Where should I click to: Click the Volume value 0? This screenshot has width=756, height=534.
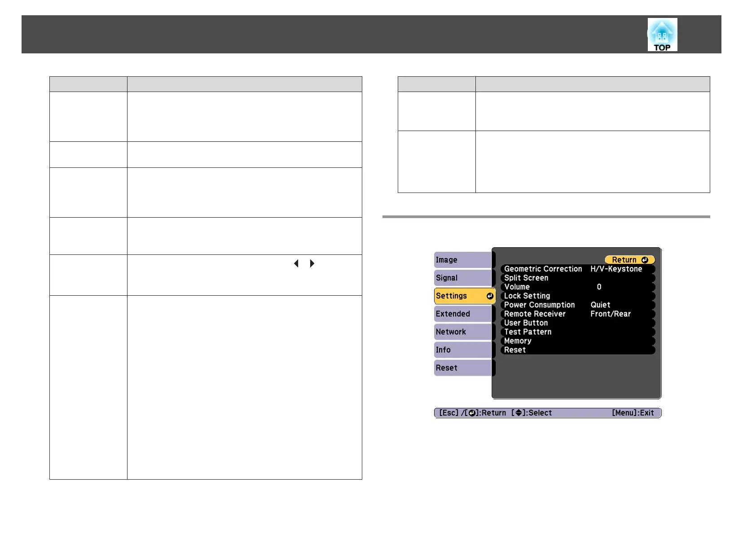599,287
